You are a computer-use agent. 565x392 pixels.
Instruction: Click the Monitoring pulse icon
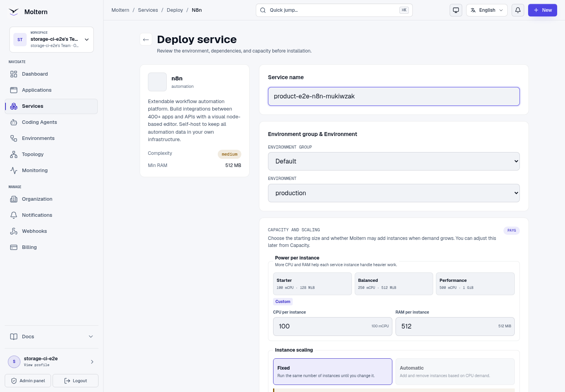14,171
